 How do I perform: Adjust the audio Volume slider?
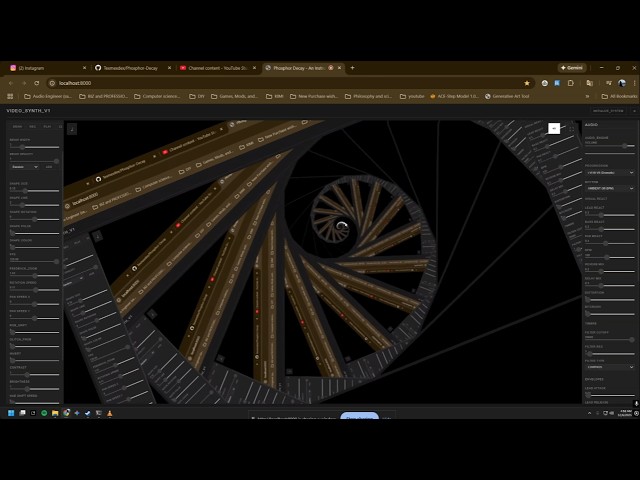click(610, 146)
